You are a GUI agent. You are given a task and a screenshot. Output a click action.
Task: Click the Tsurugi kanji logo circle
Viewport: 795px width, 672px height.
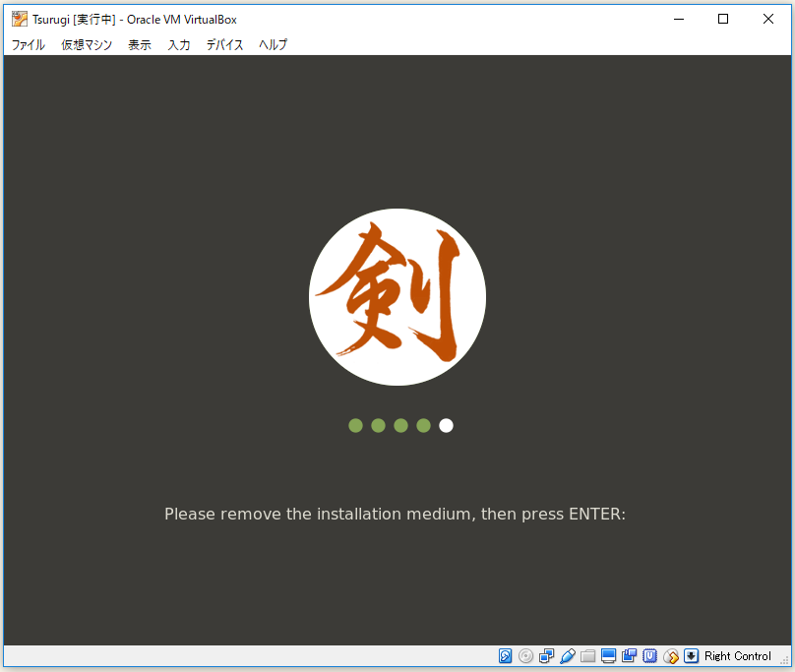tap(397, 297)
